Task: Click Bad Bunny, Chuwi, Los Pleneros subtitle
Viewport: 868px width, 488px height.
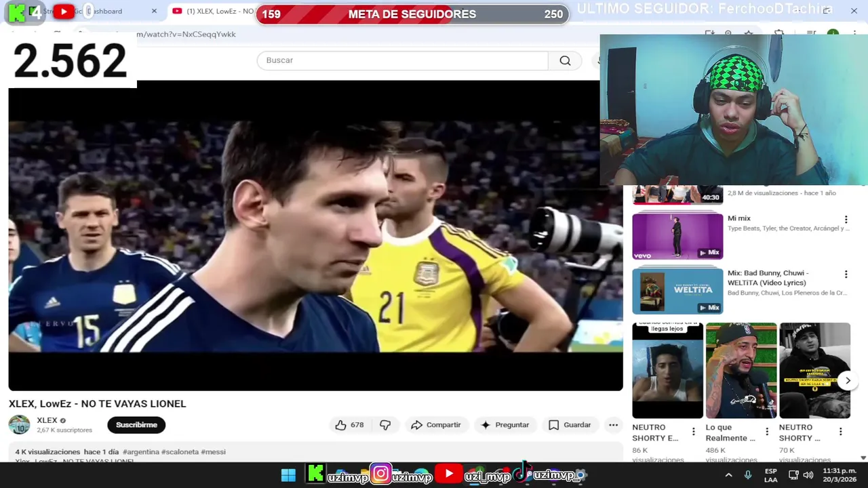Action: click(787, 293)
